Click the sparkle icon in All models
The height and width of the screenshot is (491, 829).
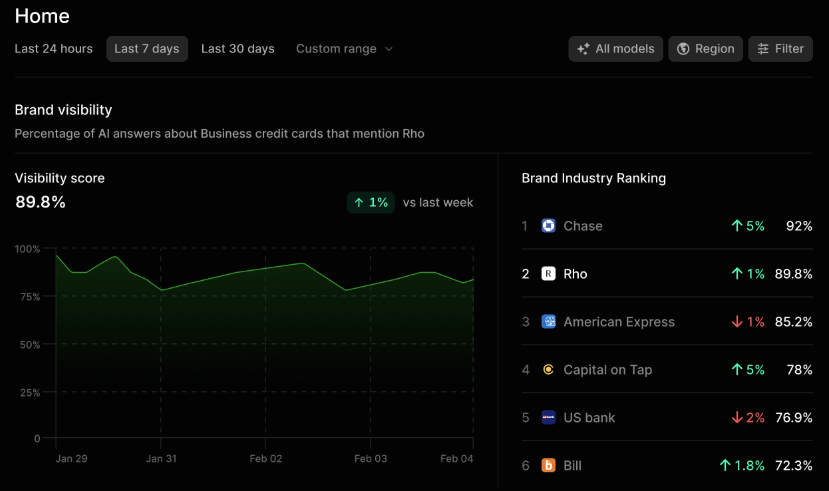(583, 49)
